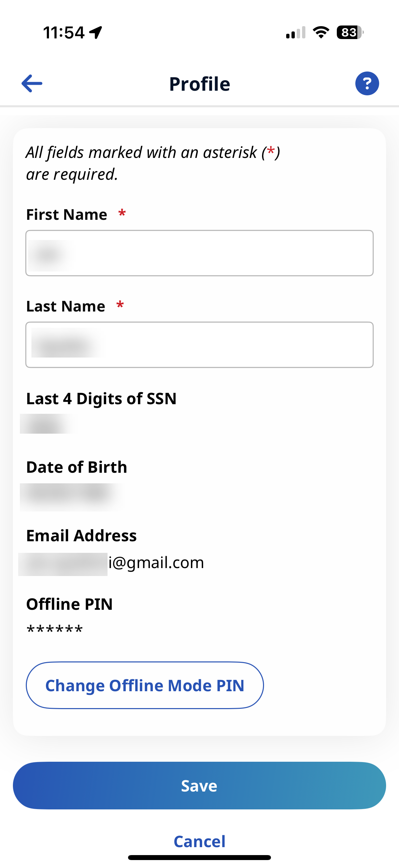Focus the First Name input field

click(x=199, y=253)
